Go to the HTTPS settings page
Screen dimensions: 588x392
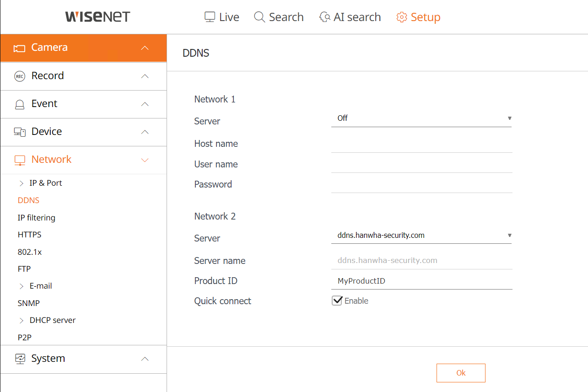(x=29, y=235)
